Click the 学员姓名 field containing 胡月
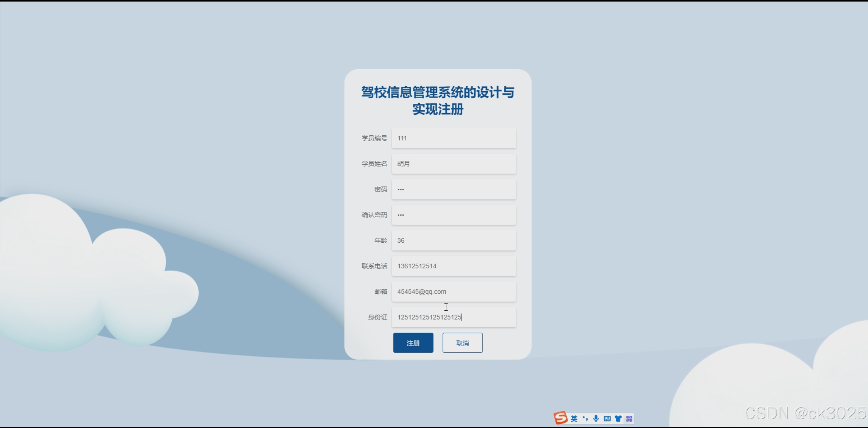The height and width of the screenshot is (428, 868). click(453, 164)
